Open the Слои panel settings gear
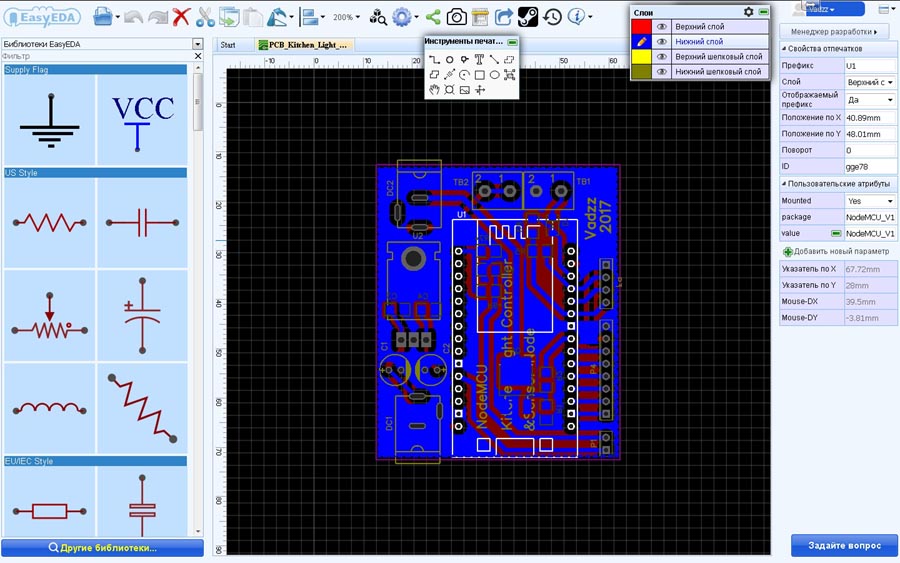Image resolution: width=900 pixels, height=563 pixels. [748, 11]
